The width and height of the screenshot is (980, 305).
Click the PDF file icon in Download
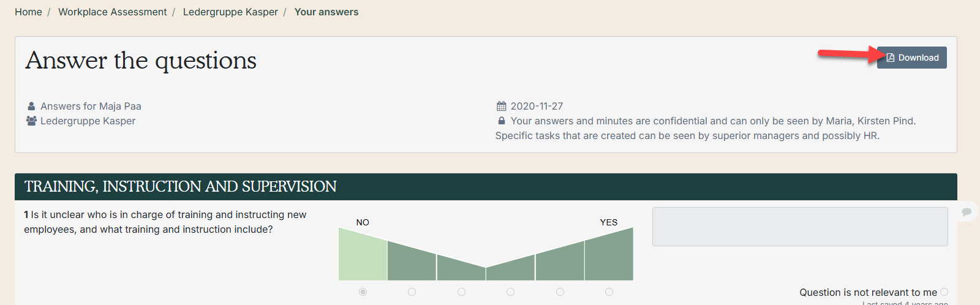891,58
